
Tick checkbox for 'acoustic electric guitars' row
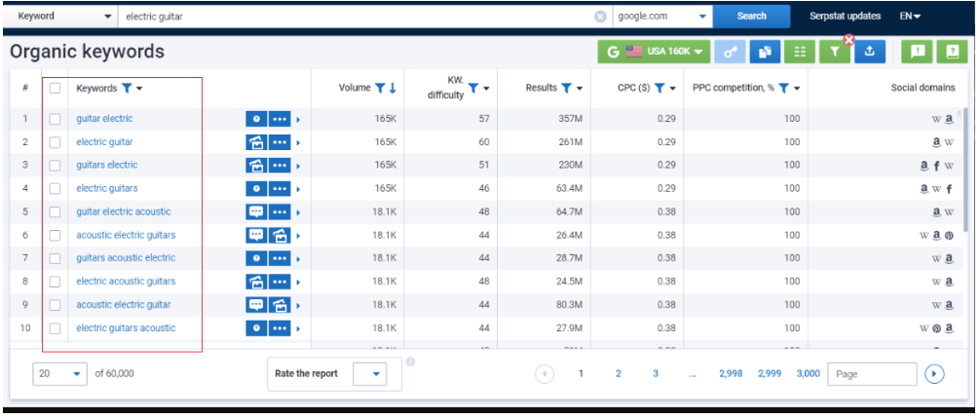55,235
